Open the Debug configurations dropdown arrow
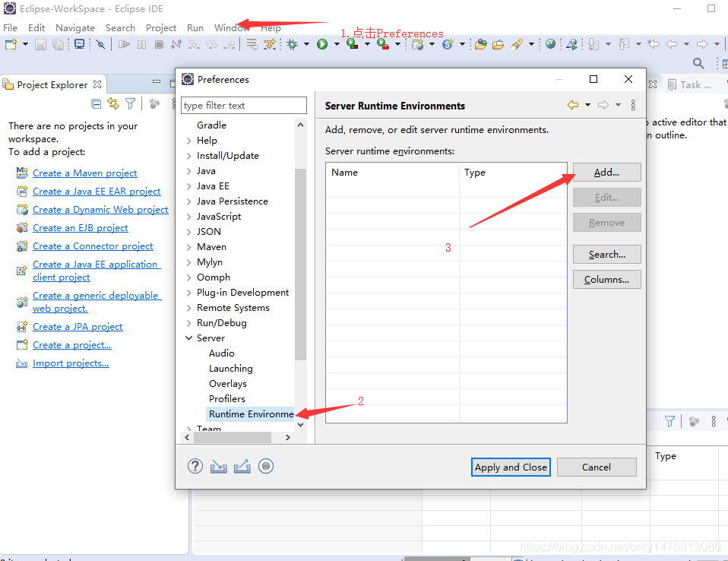 coord(306,45)
